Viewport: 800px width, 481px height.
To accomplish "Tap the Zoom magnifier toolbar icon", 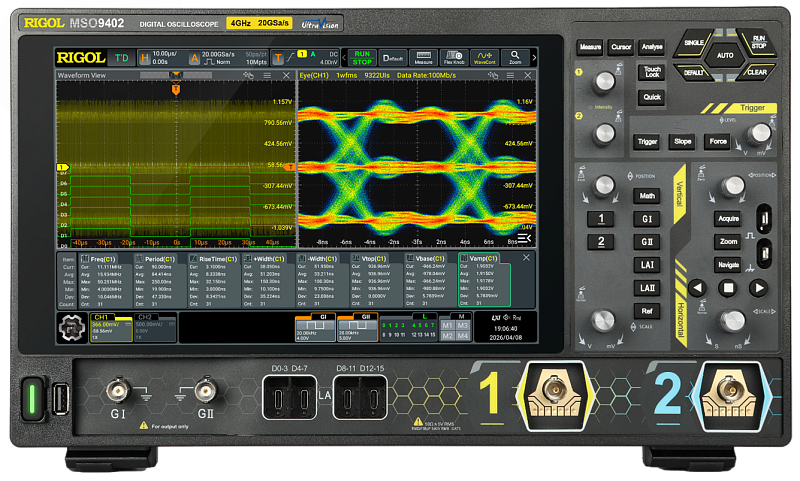I will pyautogui.click(x=515, y=58).
